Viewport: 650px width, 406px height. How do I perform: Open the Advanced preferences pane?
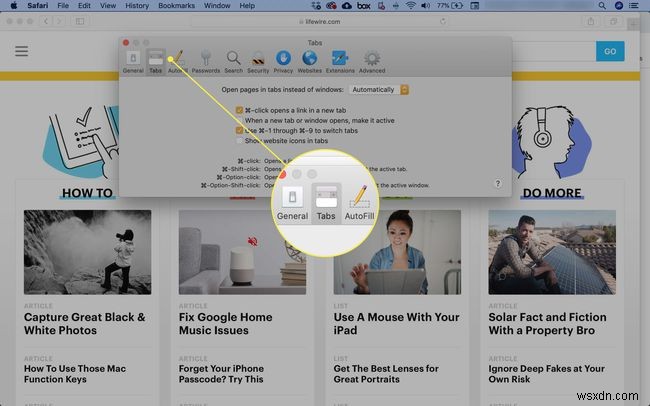tap(372, 62)
